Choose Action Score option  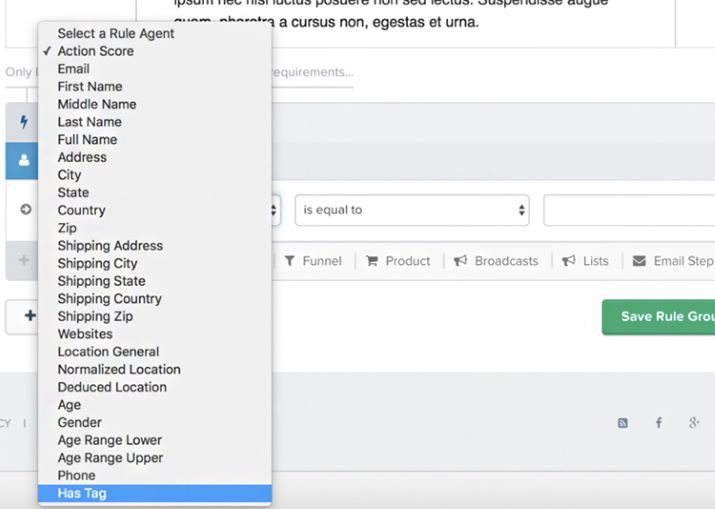155,51
